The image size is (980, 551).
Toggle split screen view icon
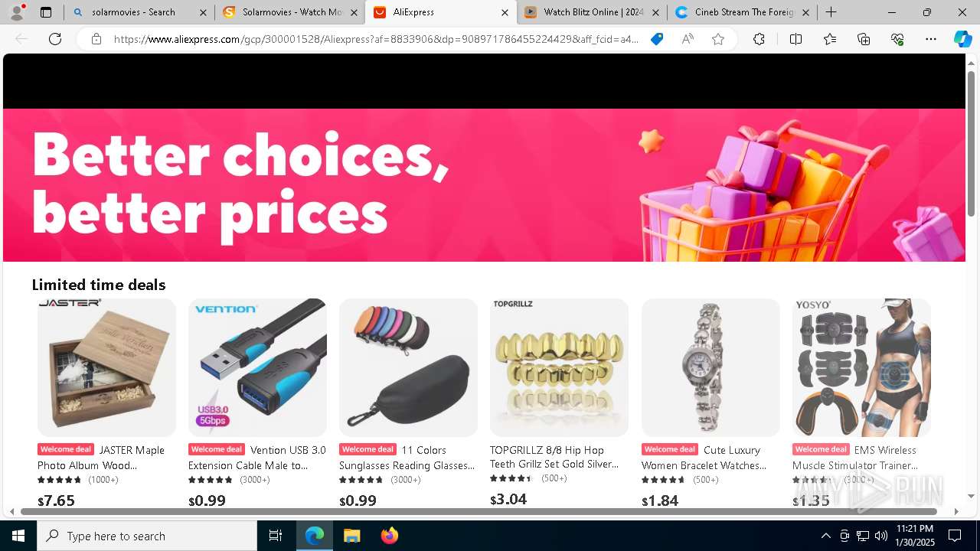795,39
